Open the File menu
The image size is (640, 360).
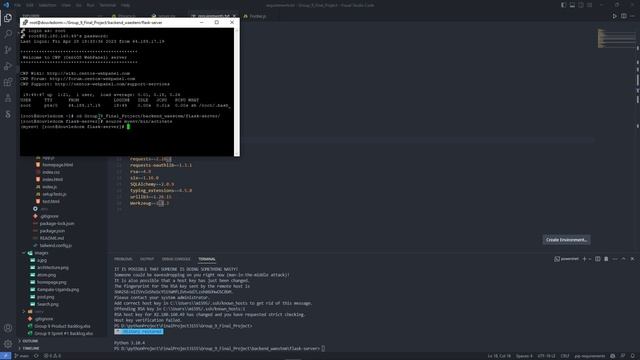click(x=18, y=5)
